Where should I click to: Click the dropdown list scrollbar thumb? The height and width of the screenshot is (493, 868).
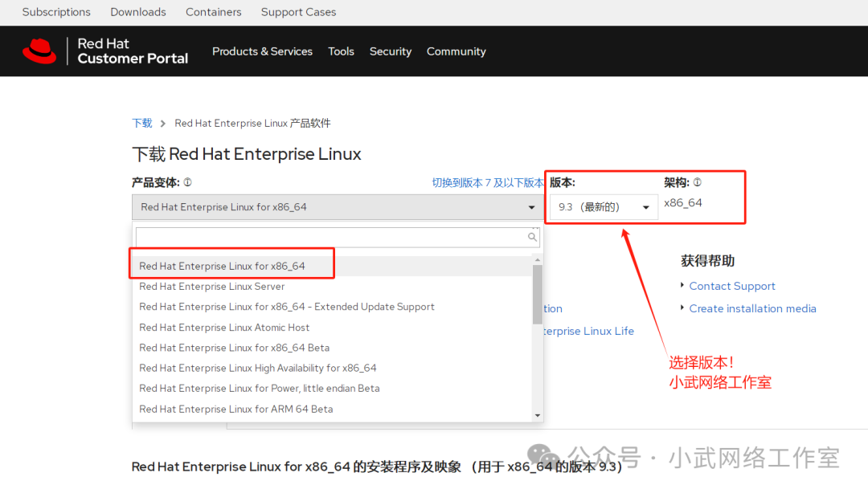[x=538, y=295]
